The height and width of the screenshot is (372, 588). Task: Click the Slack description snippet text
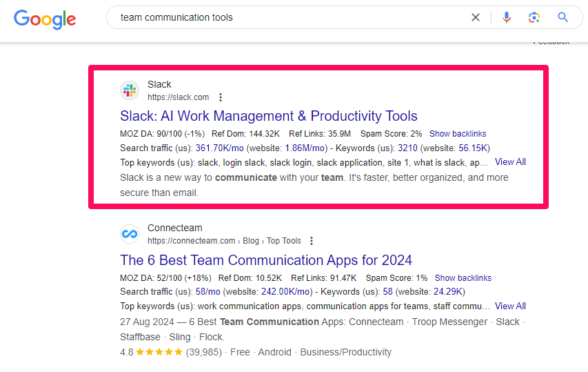pos(314,185)
